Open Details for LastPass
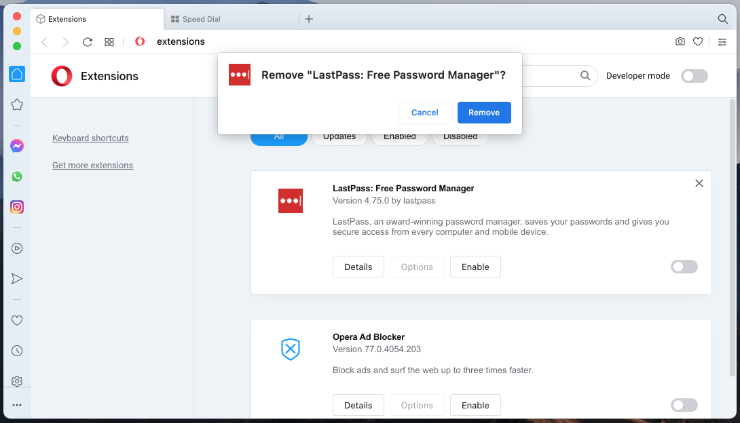Image resolution: width=740 pixels, height=423 pixels. point(358,267)
